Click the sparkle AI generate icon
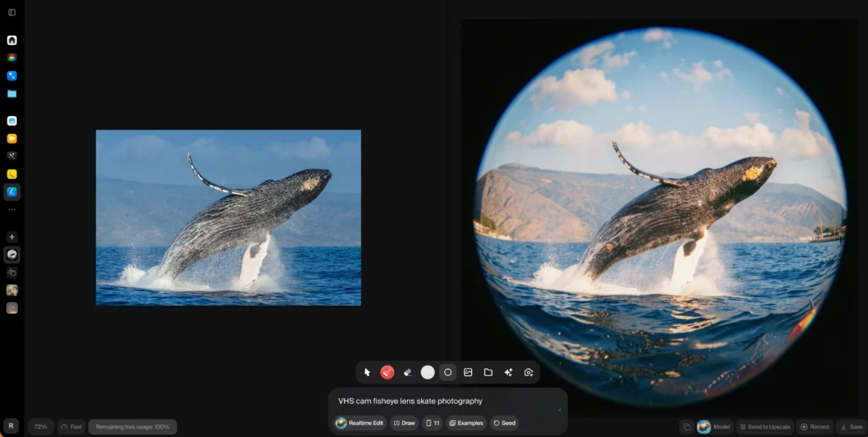 tap(509, 373)
